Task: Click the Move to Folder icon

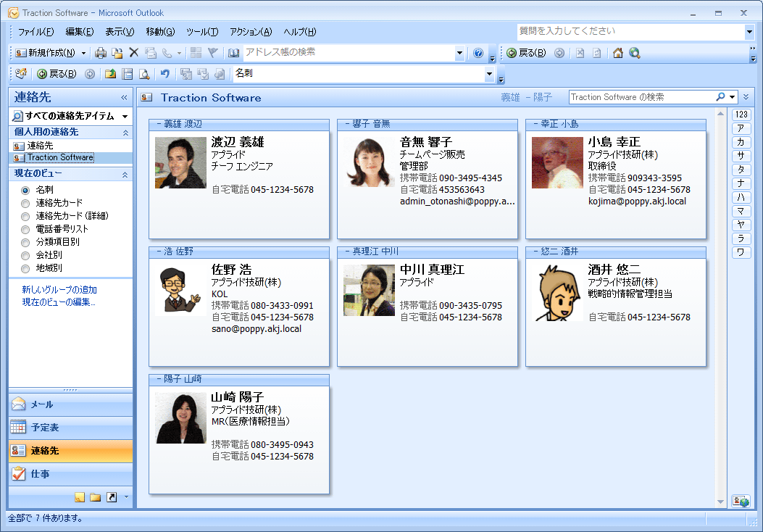Action: tap(117, 53)
